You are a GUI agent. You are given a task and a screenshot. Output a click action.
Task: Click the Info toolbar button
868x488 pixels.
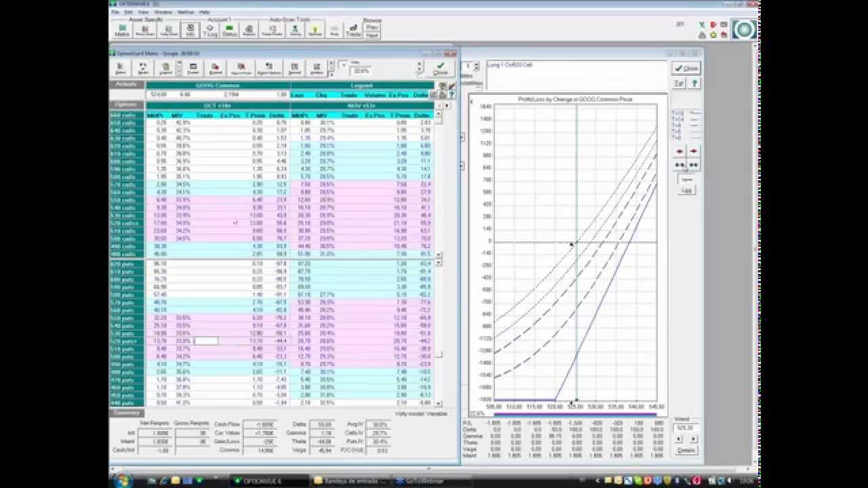pos(190,30)
